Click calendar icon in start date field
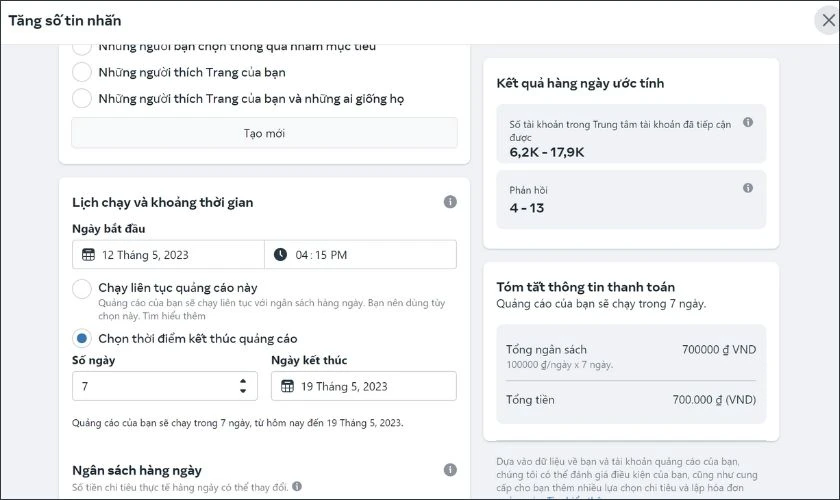This screenshot has height=500, width=840. coord(88,255)
